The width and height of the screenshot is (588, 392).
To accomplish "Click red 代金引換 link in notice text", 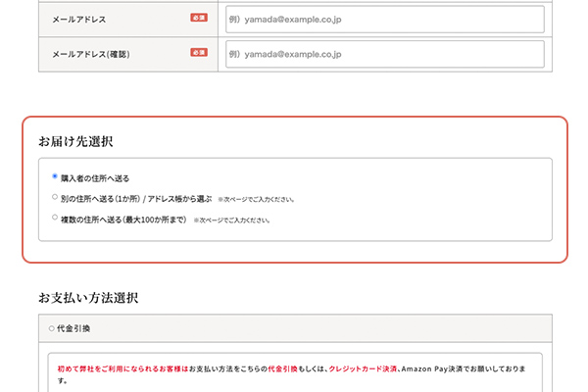I will (x=284, y=368).
